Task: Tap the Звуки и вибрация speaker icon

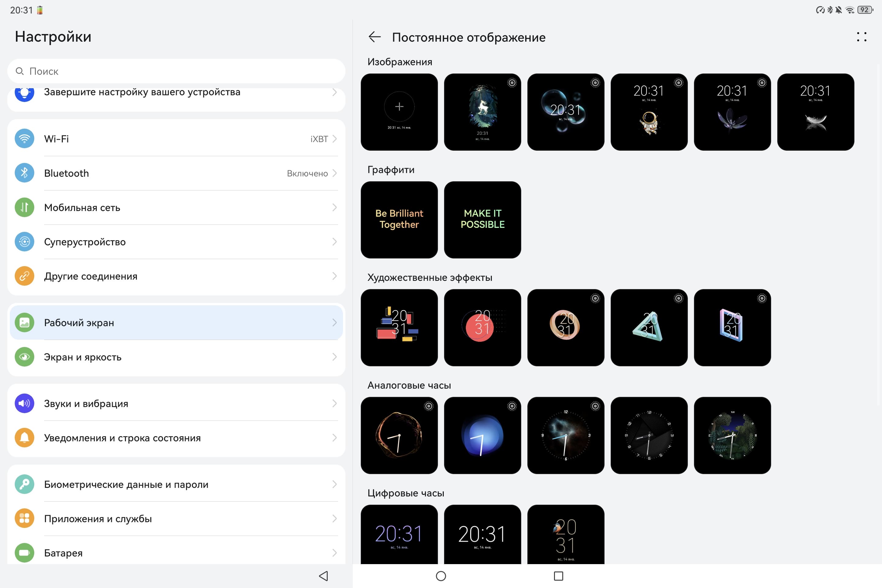Action: [24, 404]
